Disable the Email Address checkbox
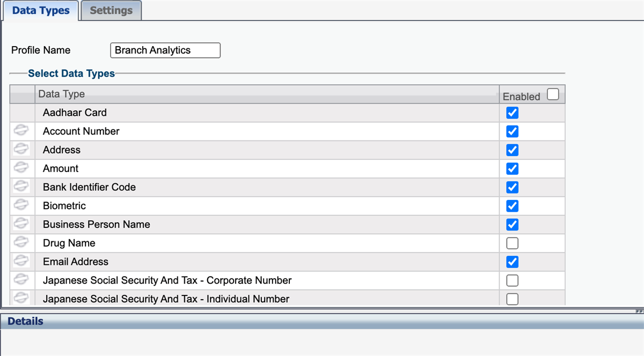 coord(513,262)
